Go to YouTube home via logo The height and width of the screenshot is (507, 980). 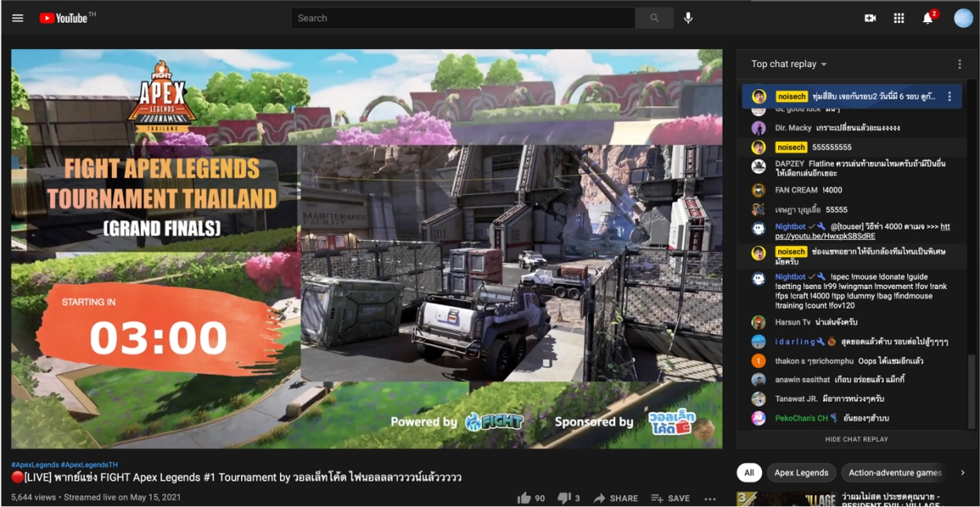coord(67,18)
